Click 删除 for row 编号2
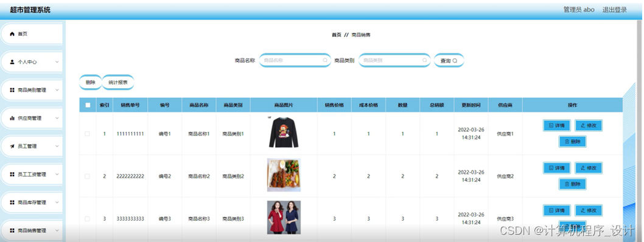 point(573,184)
